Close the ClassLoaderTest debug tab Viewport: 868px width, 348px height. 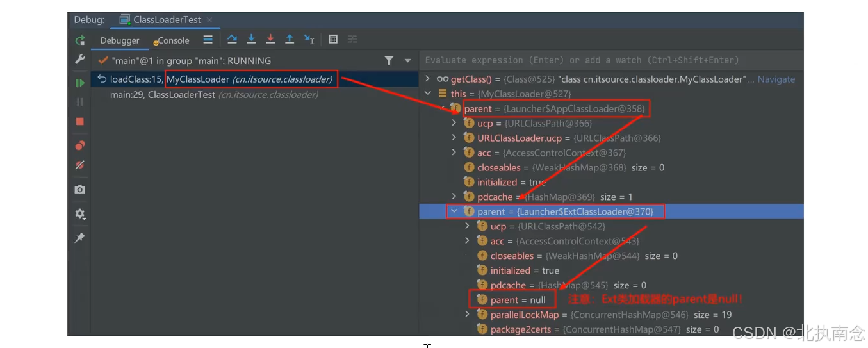pos(209,20)
